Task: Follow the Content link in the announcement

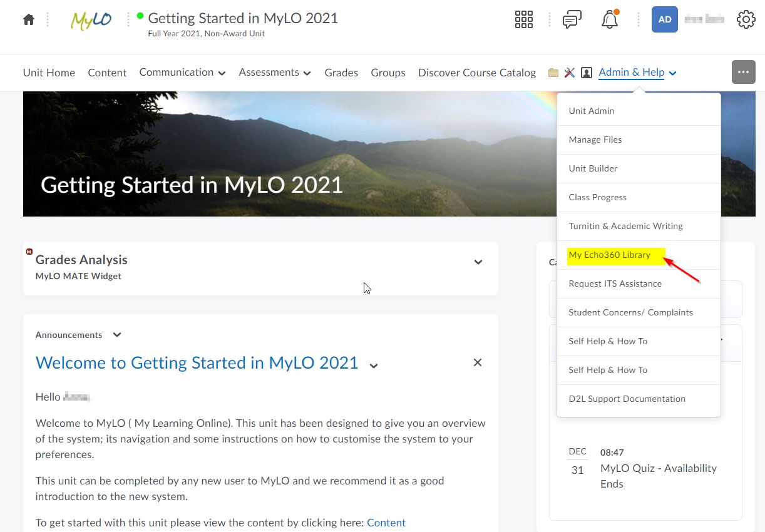Action: point(386,523)
